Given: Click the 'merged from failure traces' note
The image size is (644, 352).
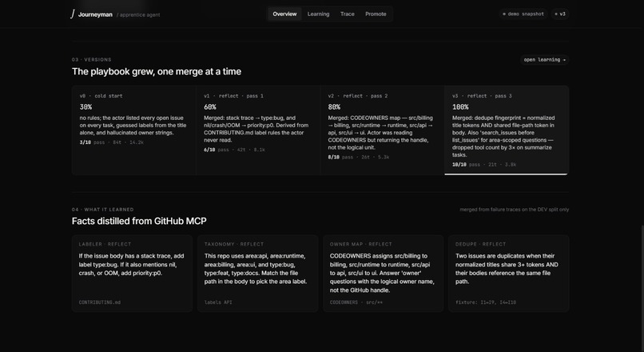Looking at the screenshot, I should click(515, 210).
